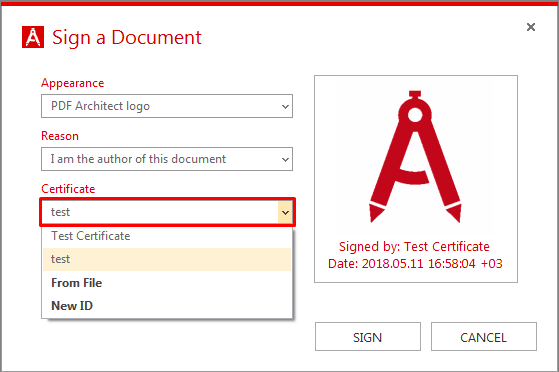
Task: Click the CANCEL button
Action: point(483,337)
